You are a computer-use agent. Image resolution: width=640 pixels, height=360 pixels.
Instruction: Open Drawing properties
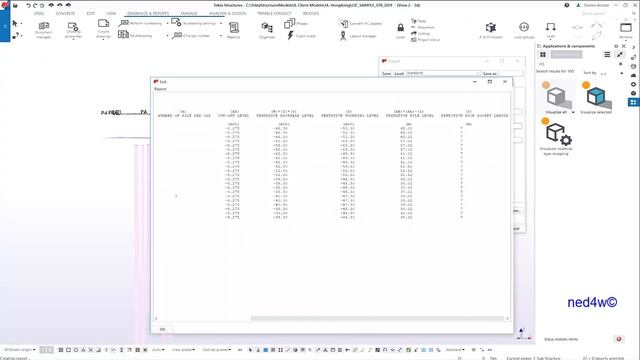(73, 29)
